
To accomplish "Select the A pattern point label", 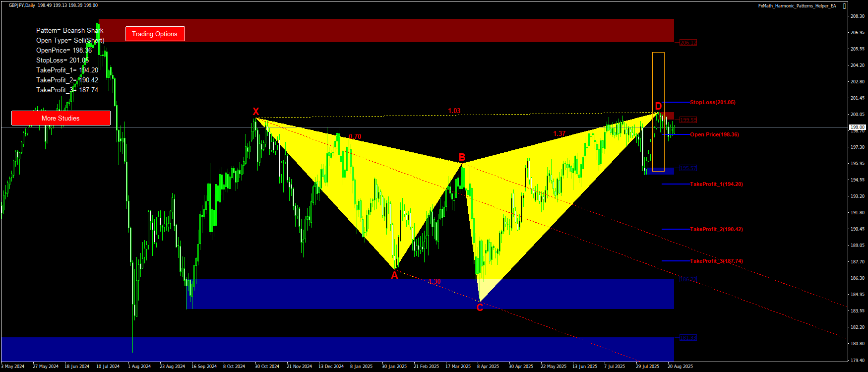I will tap(394, 276).
